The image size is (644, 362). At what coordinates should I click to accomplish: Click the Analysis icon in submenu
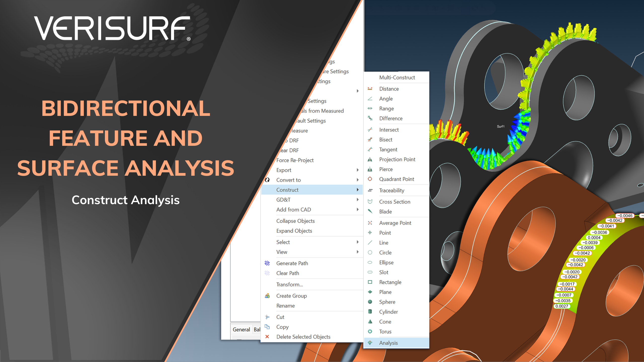click(x=370, y=343)
